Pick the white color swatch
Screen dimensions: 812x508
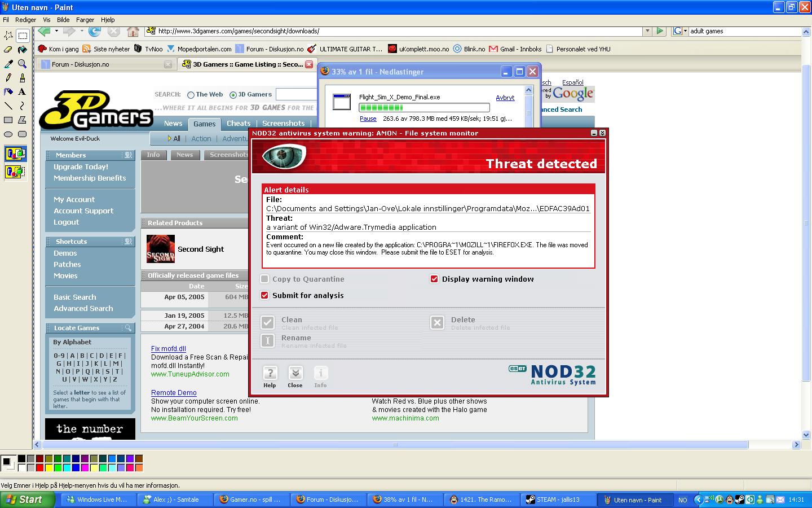point(21,467)
